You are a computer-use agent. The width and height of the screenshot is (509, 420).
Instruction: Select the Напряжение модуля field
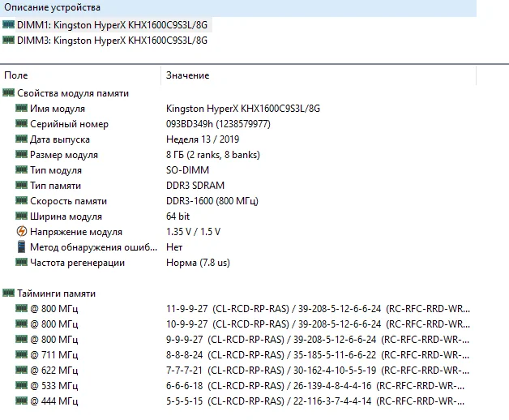point(76,232)
